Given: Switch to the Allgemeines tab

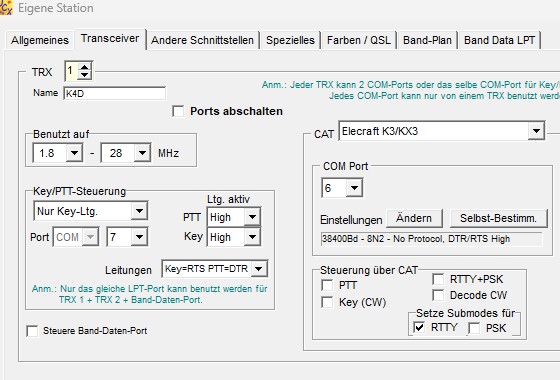Looking at the screenshot, I should tap(40, 40).
